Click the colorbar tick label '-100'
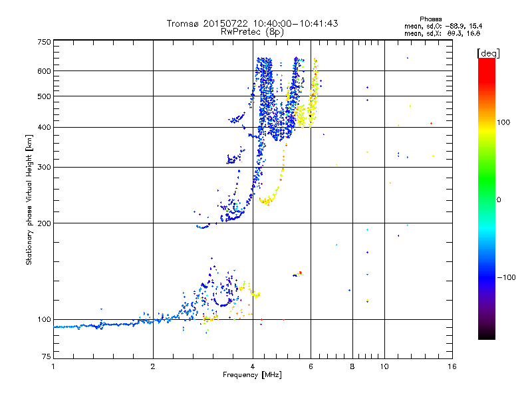The image size is (532, 399). [x=507, y=277]
